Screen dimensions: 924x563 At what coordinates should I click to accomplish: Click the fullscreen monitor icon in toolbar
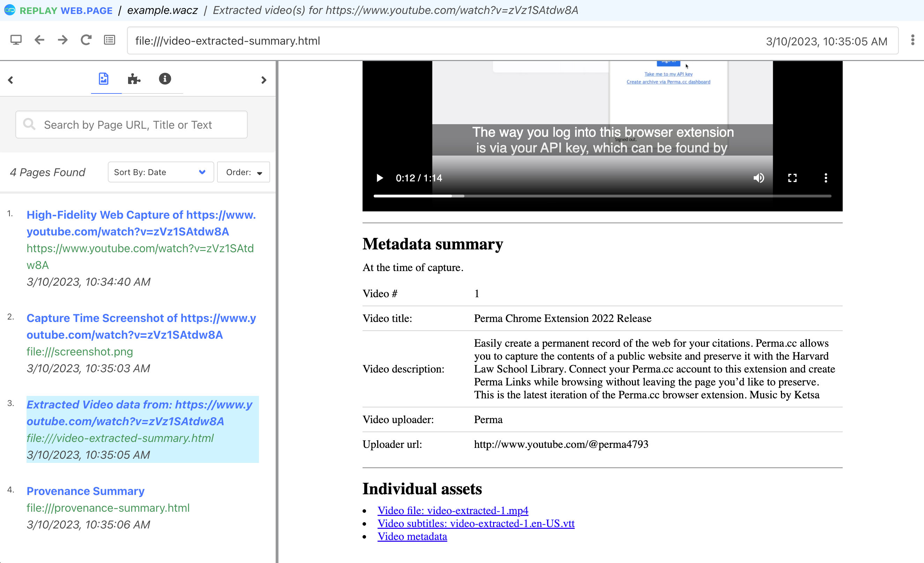(16, 40)
